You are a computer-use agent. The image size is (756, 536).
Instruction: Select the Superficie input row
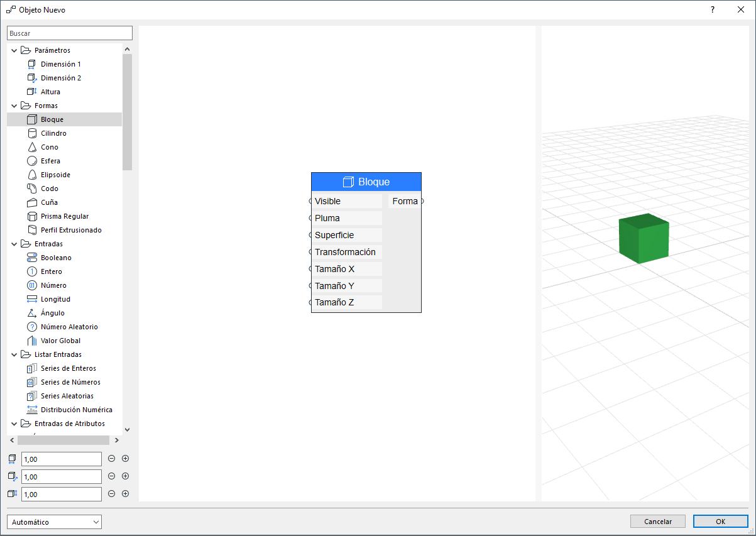[x=347, y=235]
